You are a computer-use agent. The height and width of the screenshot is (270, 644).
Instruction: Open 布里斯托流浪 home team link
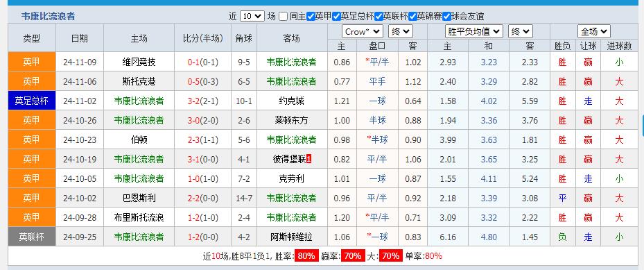(139, 217)
